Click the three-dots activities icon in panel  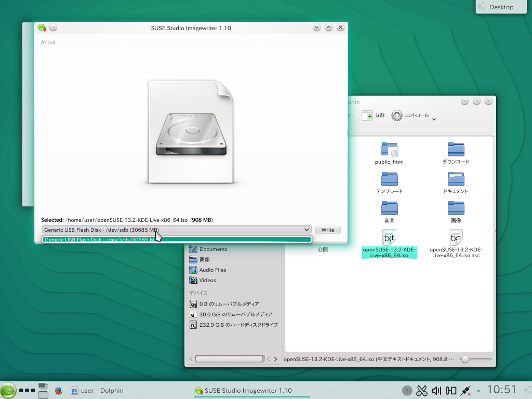coord(27,391)
